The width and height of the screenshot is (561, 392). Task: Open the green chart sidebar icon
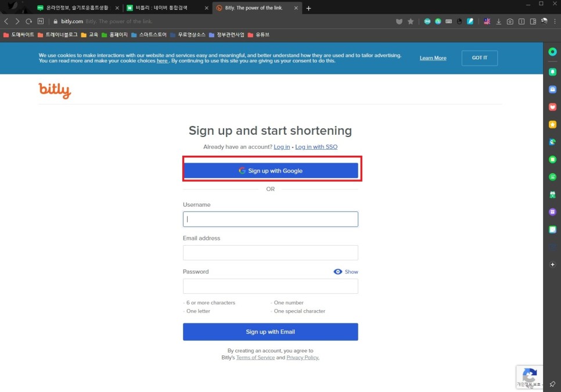(552, 177)
